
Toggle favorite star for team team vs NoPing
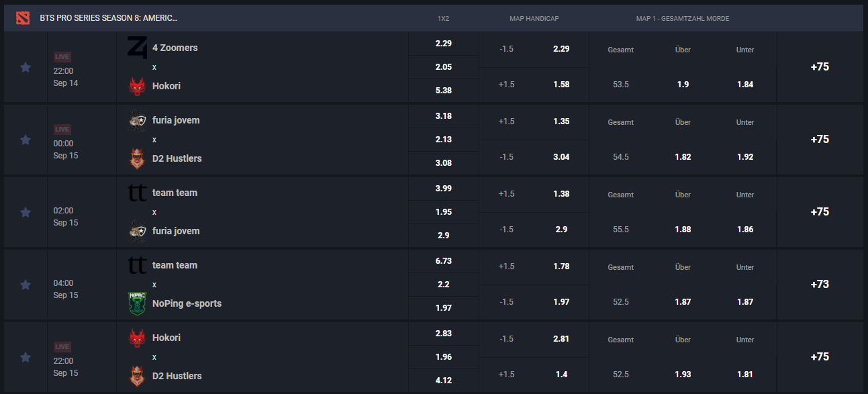click(26, 285)
